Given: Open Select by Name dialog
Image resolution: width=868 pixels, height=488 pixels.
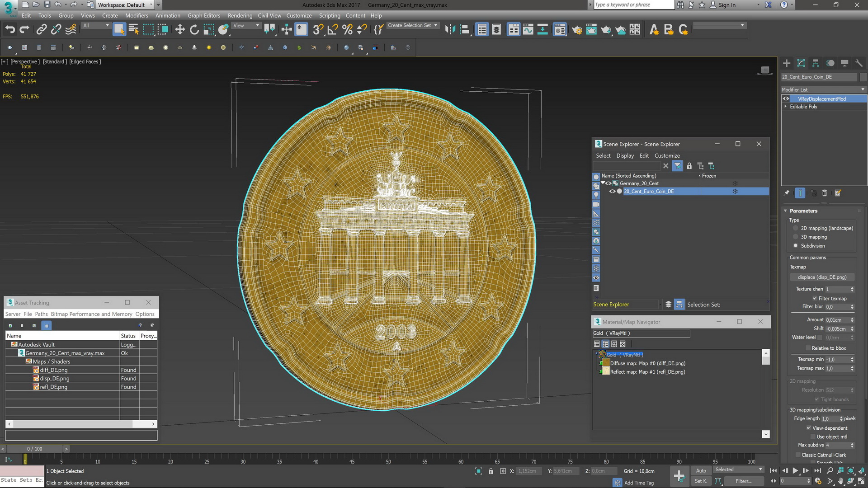Looking at the screenshot, I should point(134,30).
